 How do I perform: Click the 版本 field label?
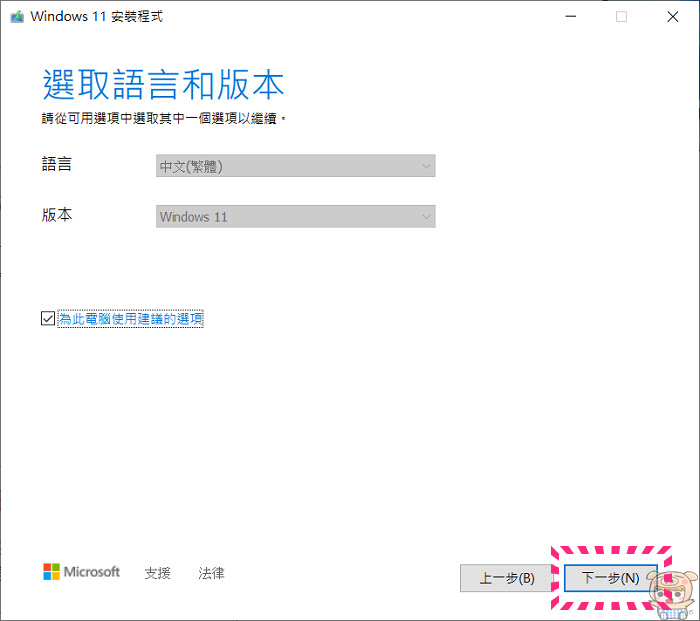click(x=57, y=215)
